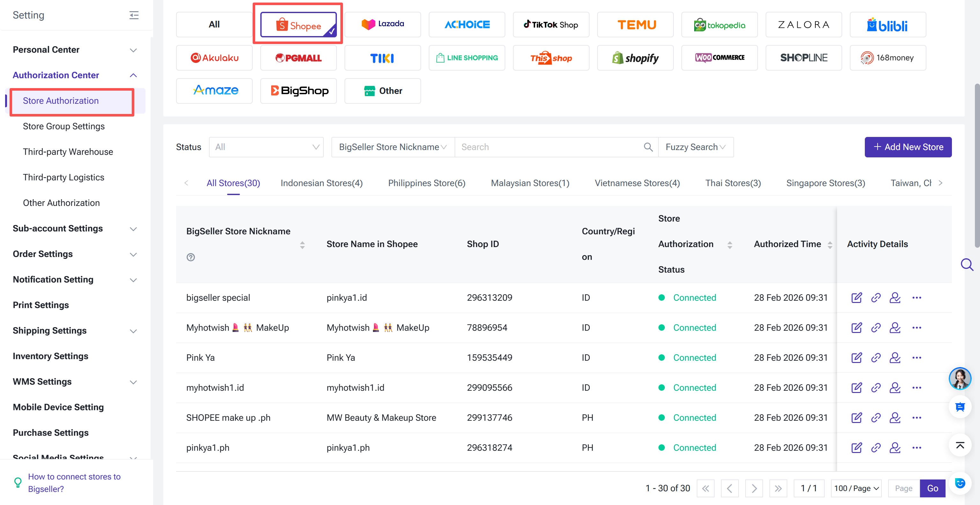Click the nickname help question mark icon
Image resolution: width=980 pixels, height=505 pixels.
(190, 257)
